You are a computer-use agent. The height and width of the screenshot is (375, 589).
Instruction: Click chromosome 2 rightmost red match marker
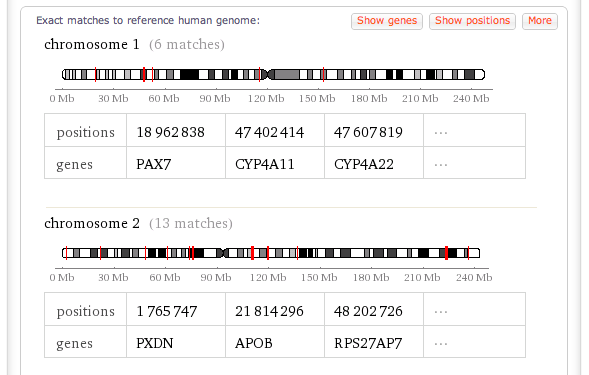pyautogui.click(x=468, y=253)
